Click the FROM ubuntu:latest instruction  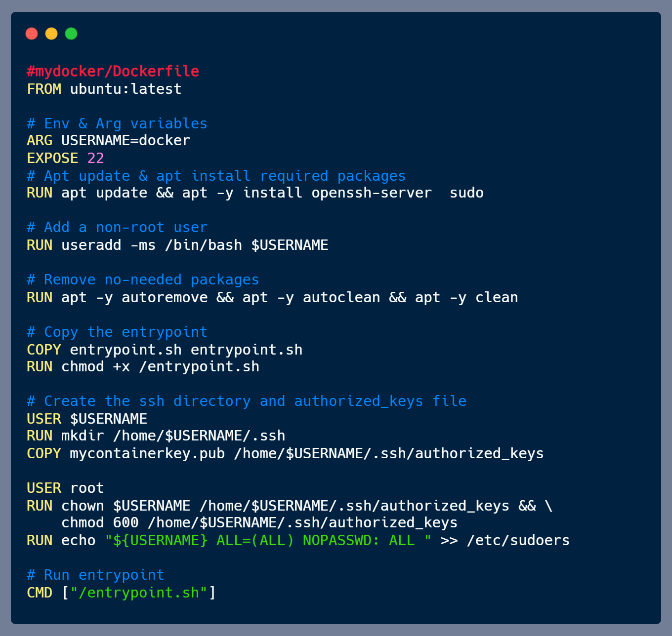(x=104, y=89)
